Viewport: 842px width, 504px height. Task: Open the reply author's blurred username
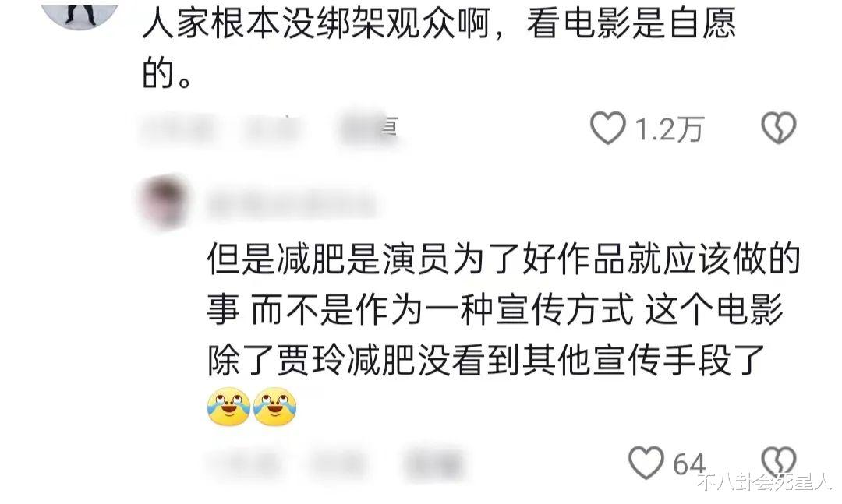pos(291,203)
